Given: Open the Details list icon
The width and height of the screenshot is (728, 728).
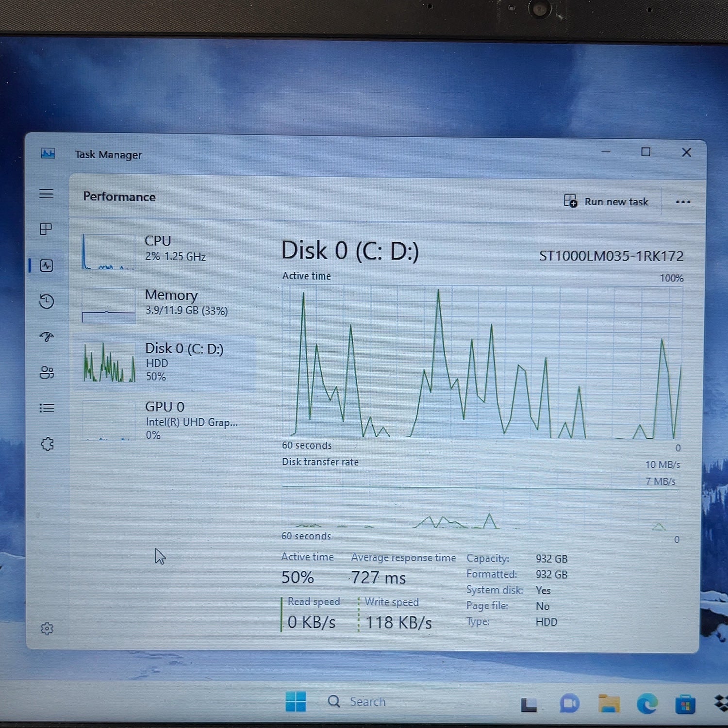Looking at the screenshot, I should [x=47, y=408].
